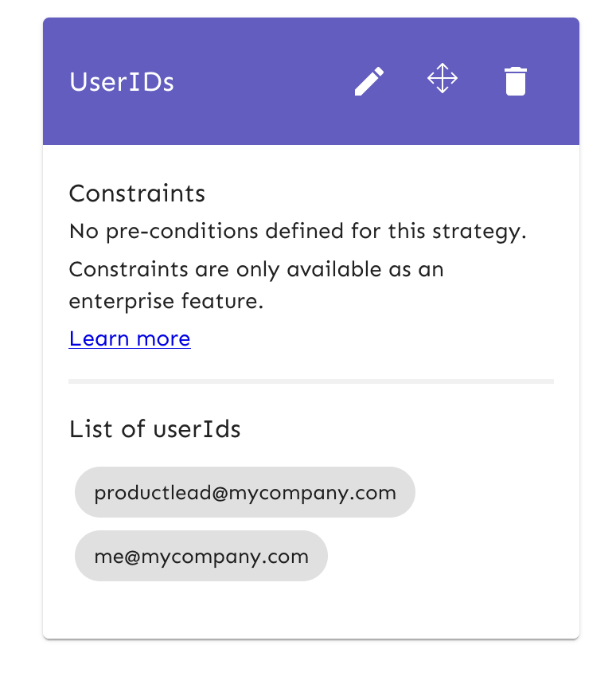
Task: Pick the product lead email userId chip
Action: (245, 492)
